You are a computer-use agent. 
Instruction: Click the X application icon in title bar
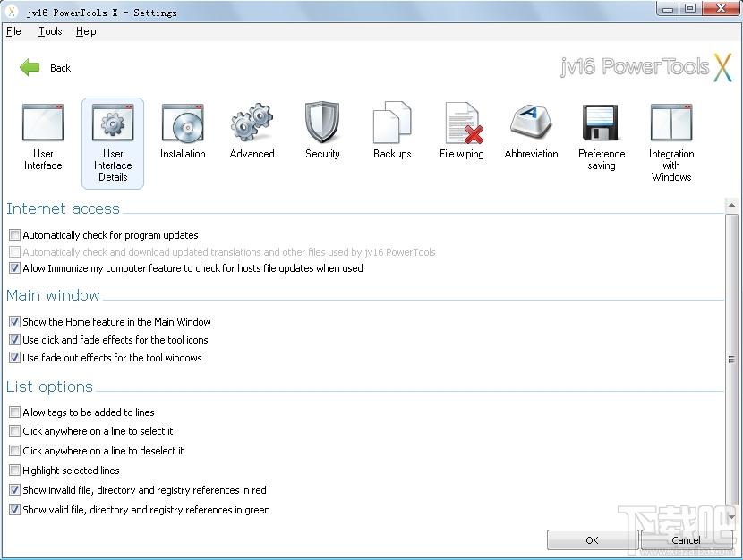click(12, 12)
